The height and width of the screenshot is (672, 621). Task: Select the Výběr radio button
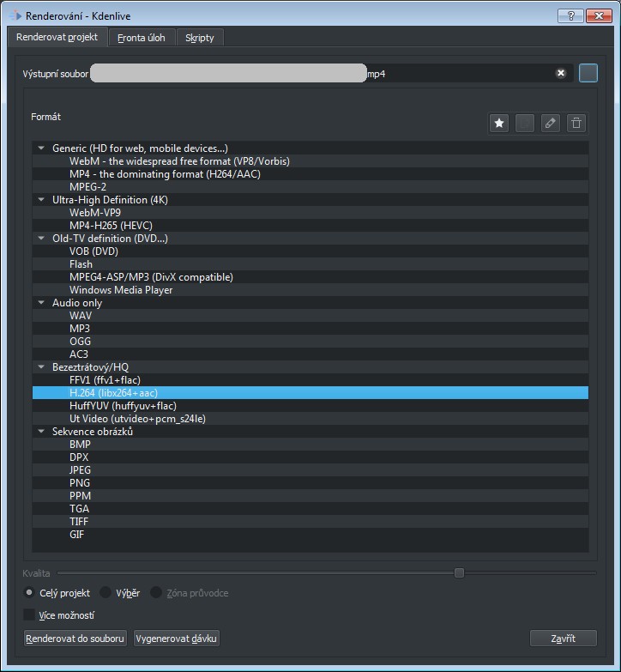(106, 593)
